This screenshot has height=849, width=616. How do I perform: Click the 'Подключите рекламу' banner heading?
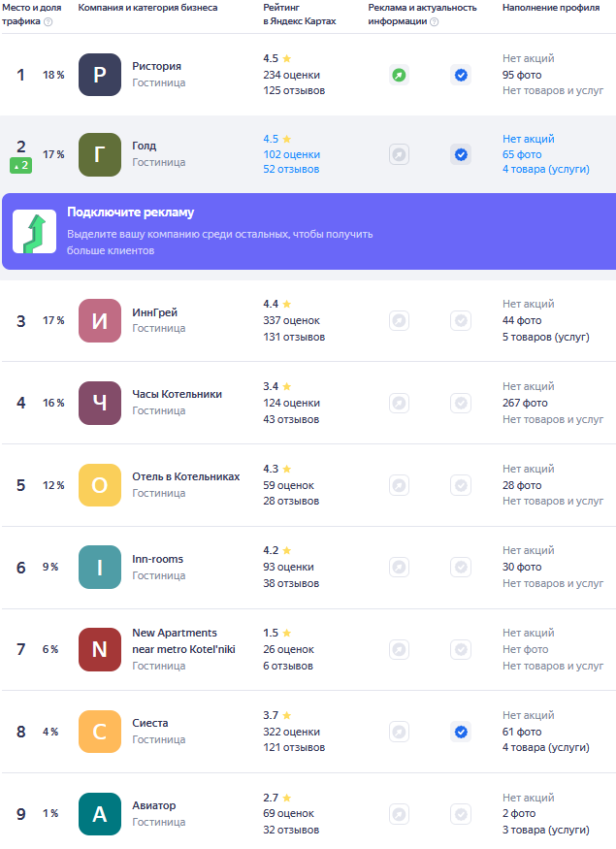[130, 212]
